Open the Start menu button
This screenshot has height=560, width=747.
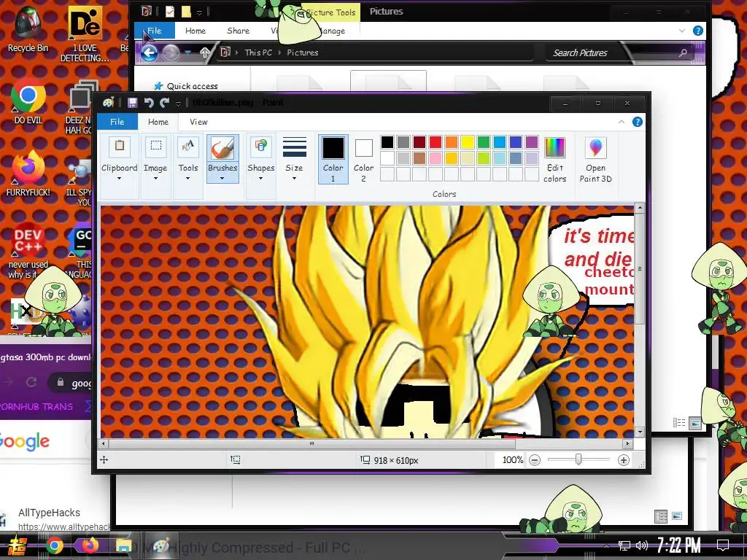pyautogui.click(x=18, y=545)
